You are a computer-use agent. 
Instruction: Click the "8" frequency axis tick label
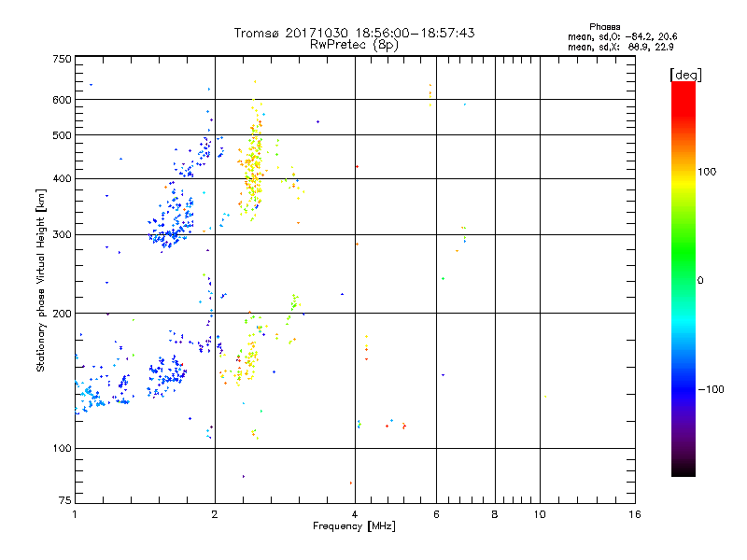tap(495, 514)
